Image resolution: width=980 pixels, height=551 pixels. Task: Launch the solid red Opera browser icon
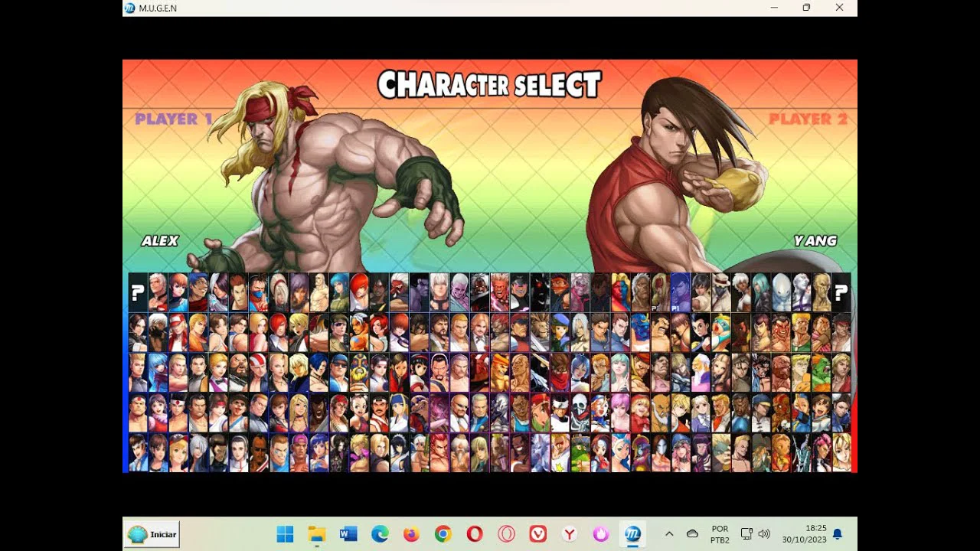[475, 534]
